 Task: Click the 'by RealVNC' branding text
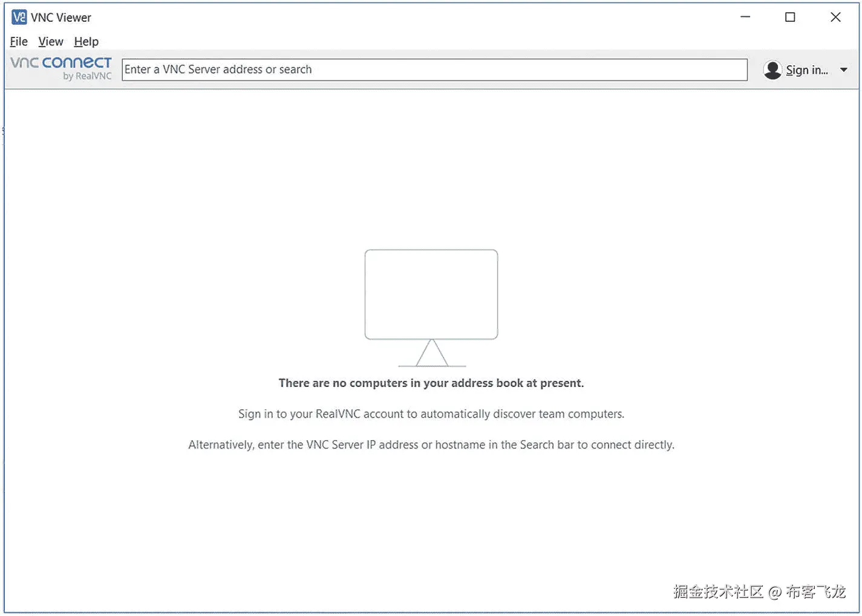pyautogui.click(x=87, y=76)
